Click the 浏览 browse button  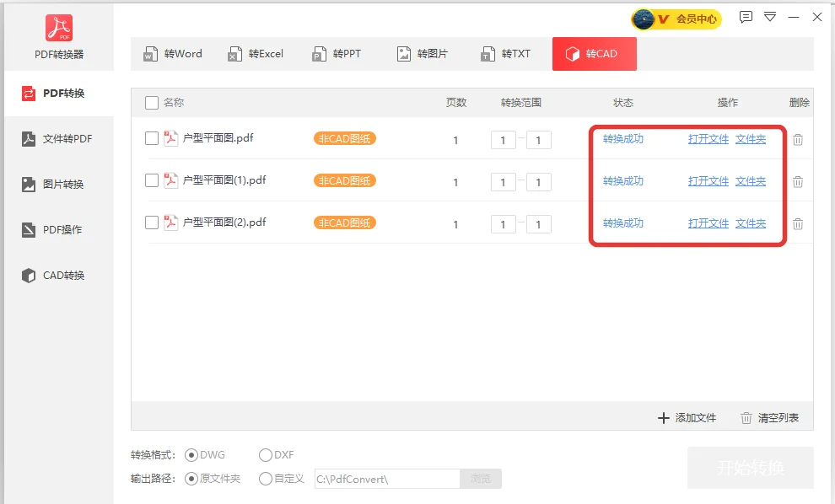point(481,479)
